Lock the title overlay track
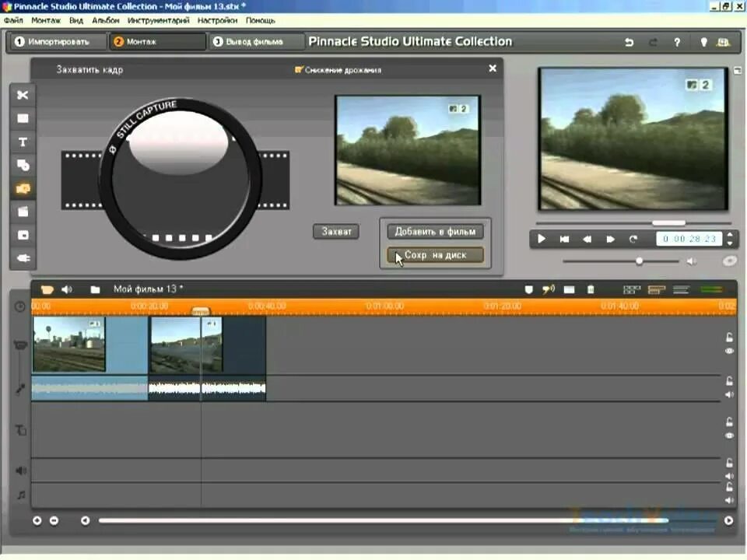Screen dimensions: 747x560 [x=729, y=422]
